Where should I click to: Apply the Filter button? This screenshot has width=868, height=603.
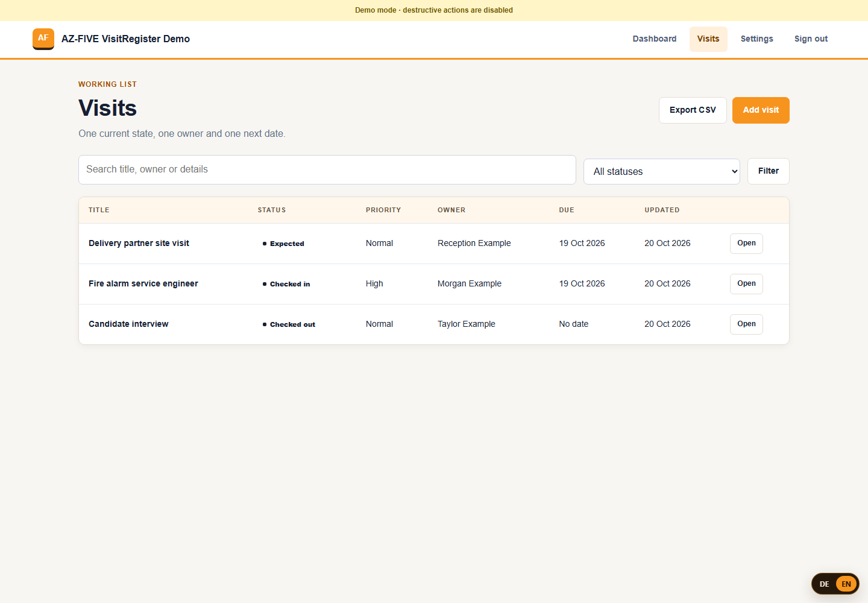click(x=769, y=171)
